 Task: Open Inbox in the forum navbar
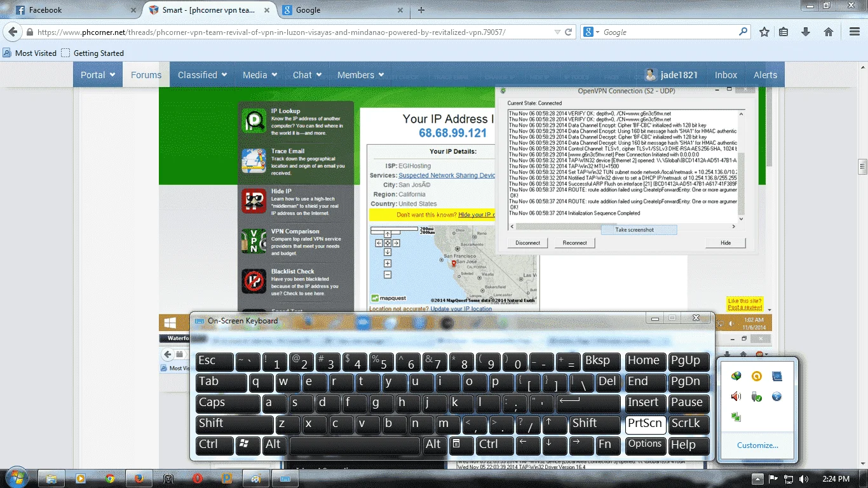(x=726, y=75)
